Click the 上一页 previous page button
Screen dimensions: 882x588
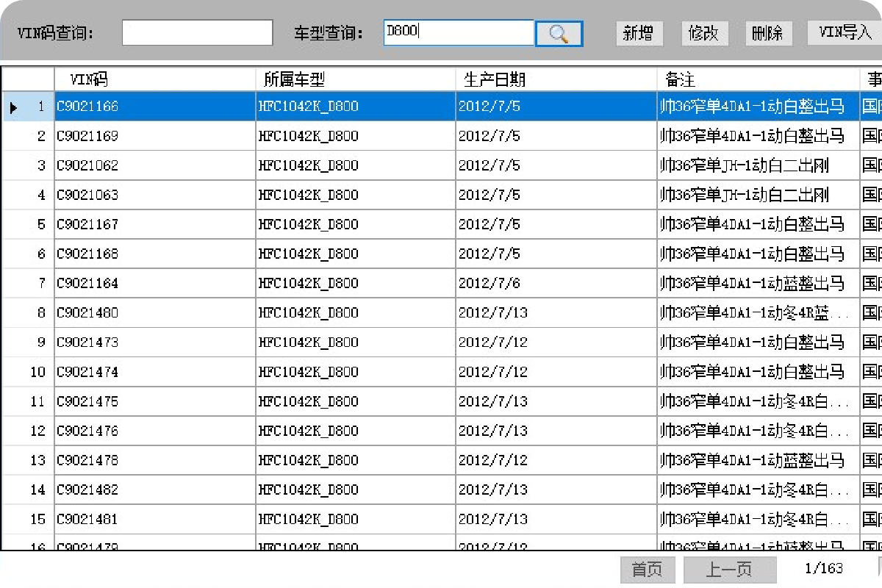(729, 570)
